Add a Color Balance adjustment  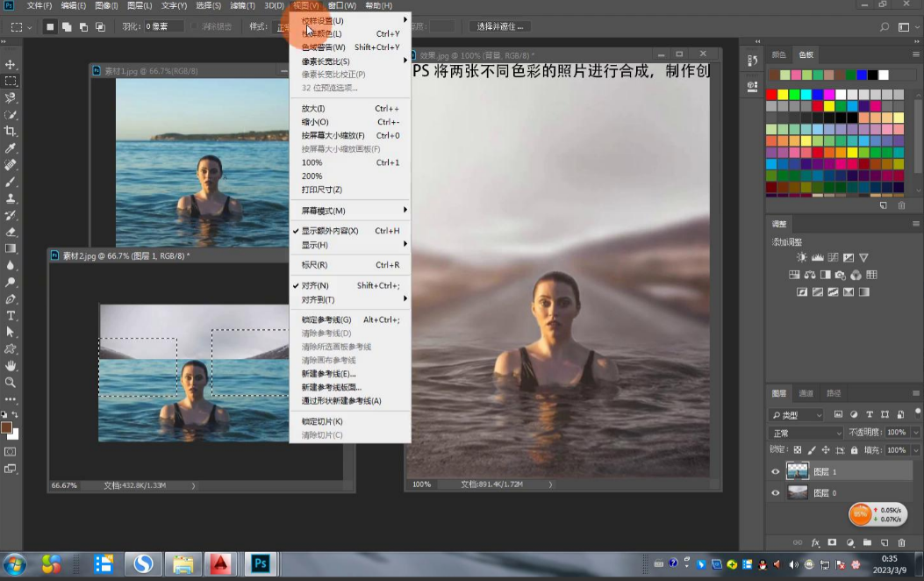click(x=810, y=275)
